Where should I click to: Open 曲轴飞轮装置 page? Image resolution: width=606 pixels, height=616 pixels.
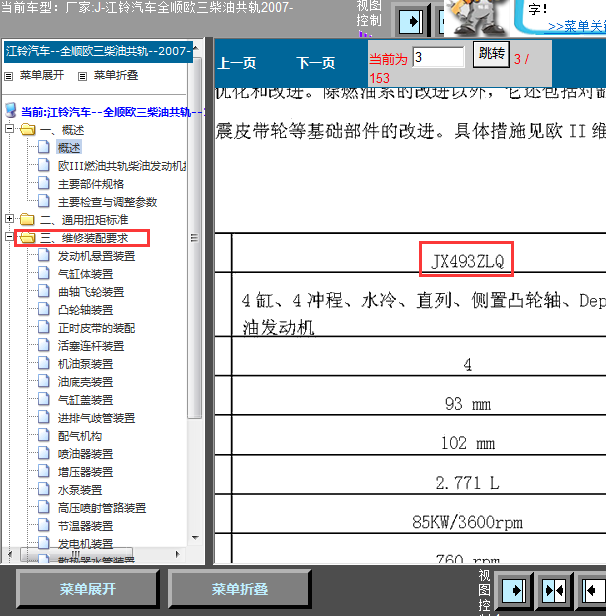(x=91, y=292)
